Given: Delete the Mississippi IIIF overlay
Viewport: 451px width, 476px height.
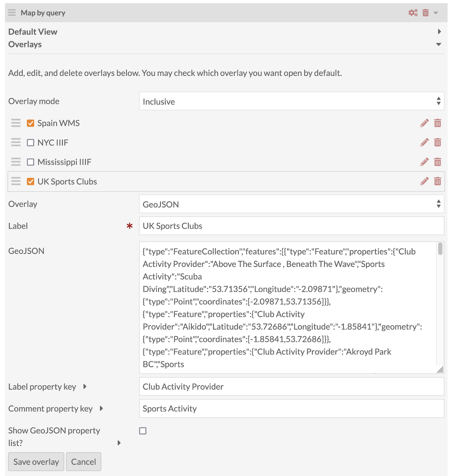Looking at the screenshot, I should point(437,162).
